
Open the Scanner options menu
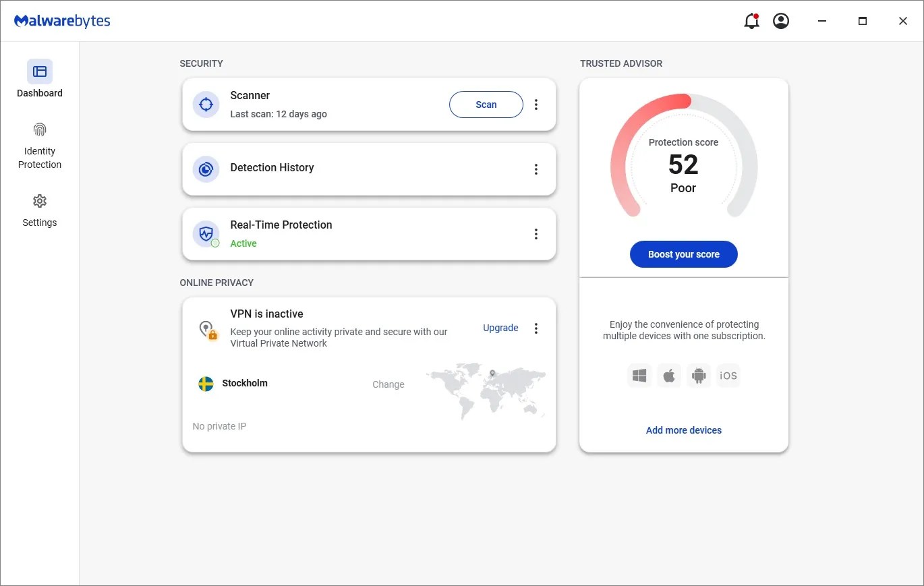[536, 105]
